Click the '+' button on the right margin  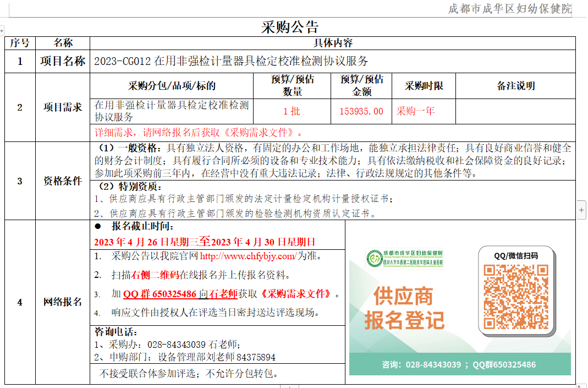[x=580, y=210]
